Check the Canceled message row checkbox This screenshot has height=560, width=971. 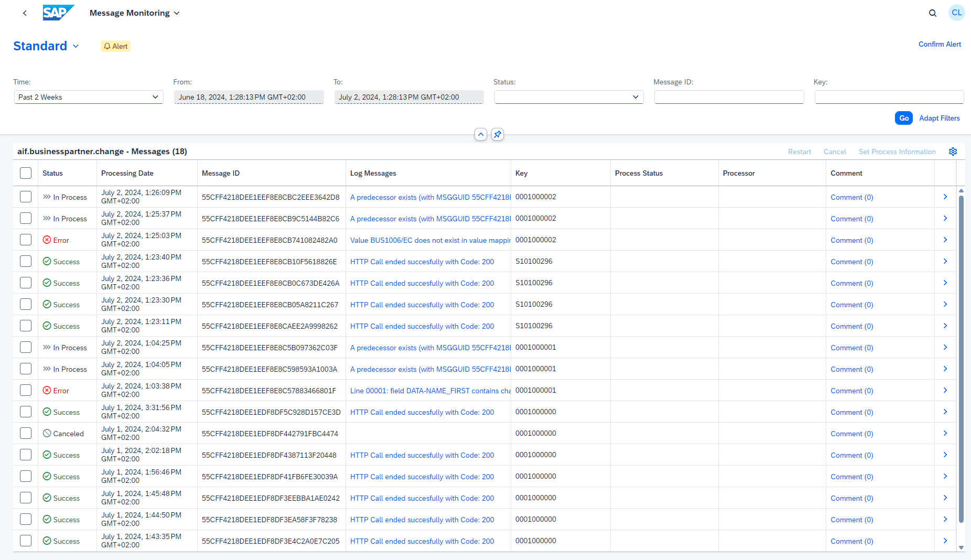tap(26, 434)
